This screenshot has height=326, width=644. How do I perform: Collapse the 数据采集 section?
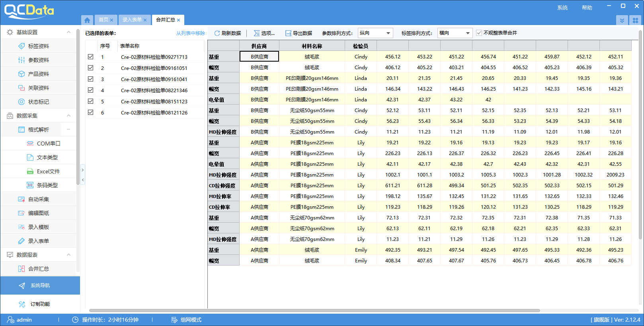coord(68,116)
